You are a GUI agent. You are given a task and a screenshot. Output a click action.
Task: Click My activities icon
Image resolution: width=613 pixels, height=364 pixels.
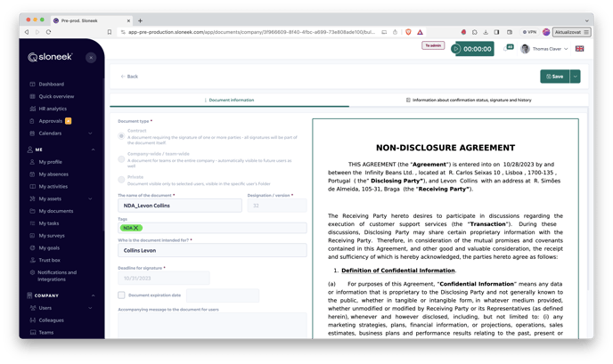[32, 186]
